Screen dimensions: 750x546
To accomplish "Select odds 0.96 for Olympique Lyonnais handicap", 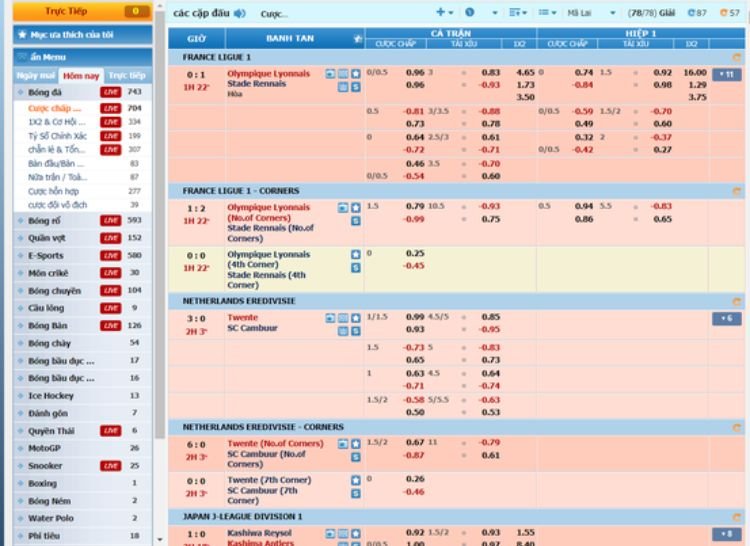I will (415, 73).
